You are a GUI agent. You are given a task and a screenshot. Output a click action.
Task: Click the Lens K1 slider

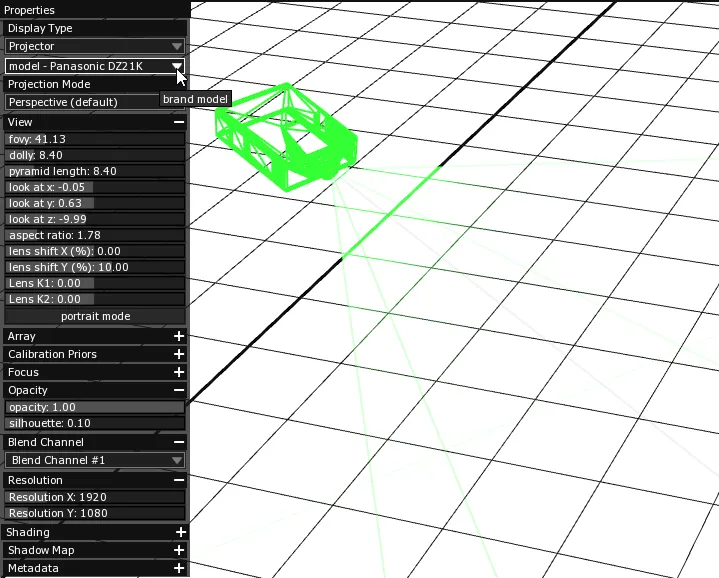95,283
